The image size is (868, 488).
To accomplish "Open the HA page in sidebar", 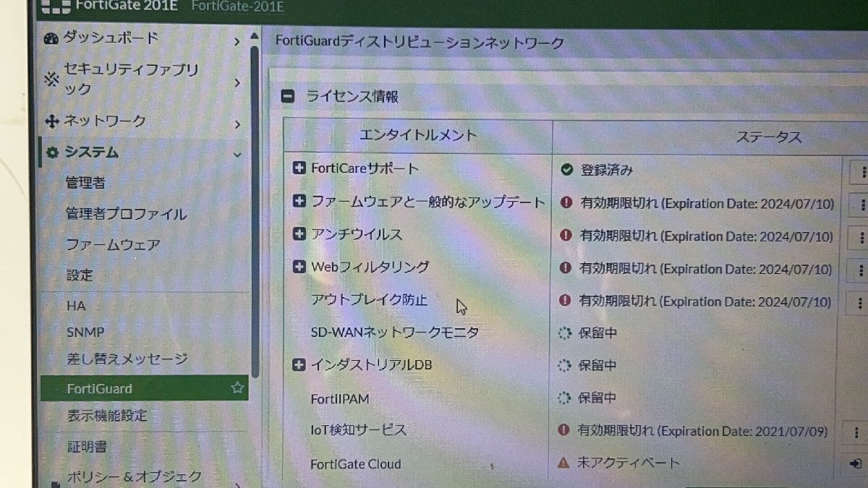I will point(76,306).
